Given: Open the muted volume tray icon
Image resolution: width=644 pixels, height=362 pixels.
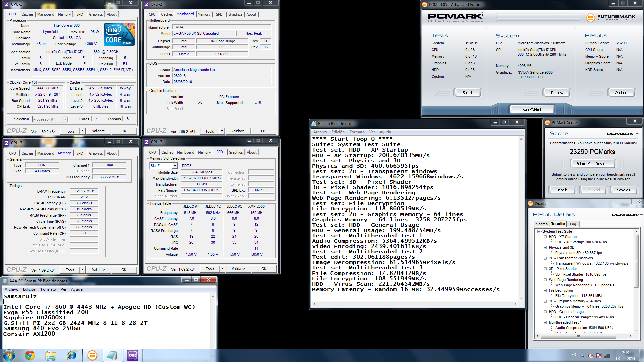Looking at the screenshot, I should (591, 356).
